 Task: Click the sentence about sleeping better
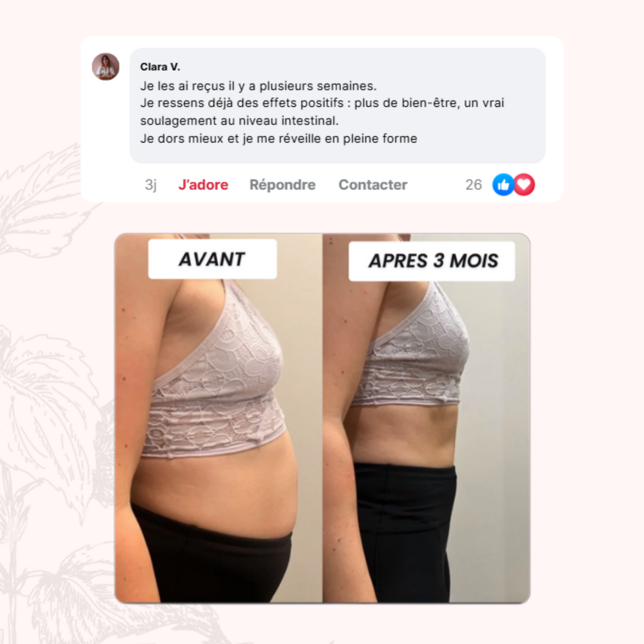tap(279, 139)
